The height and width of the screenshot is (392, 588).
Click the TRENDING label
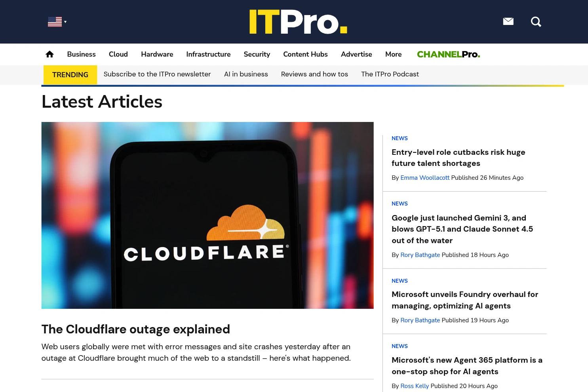coord(70,75)
